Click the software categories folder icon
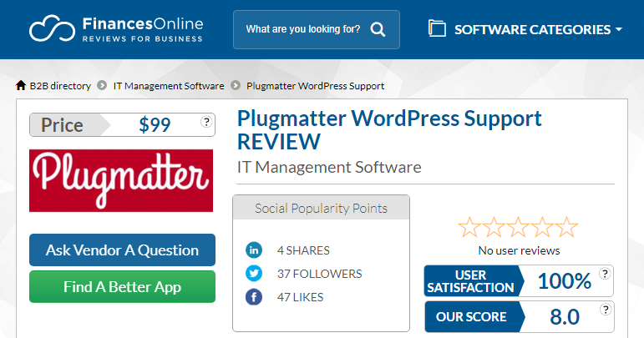 [x=437, y=29]
